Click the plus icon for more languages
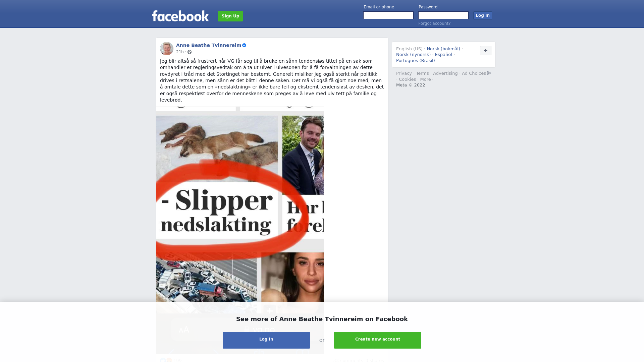Image resolution: width=644 pixels, height=362 pixels. [486, 51]
